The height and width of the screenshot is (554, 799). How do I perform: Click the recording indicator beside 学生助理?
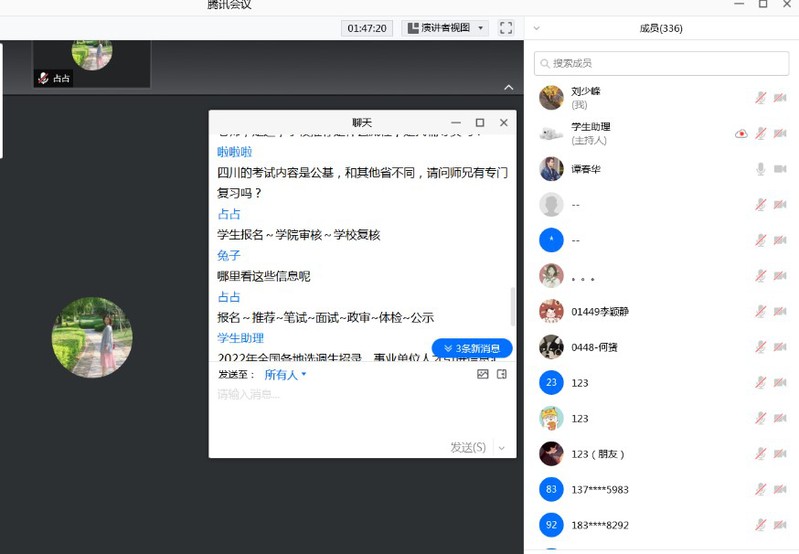[x=741, y=133]
